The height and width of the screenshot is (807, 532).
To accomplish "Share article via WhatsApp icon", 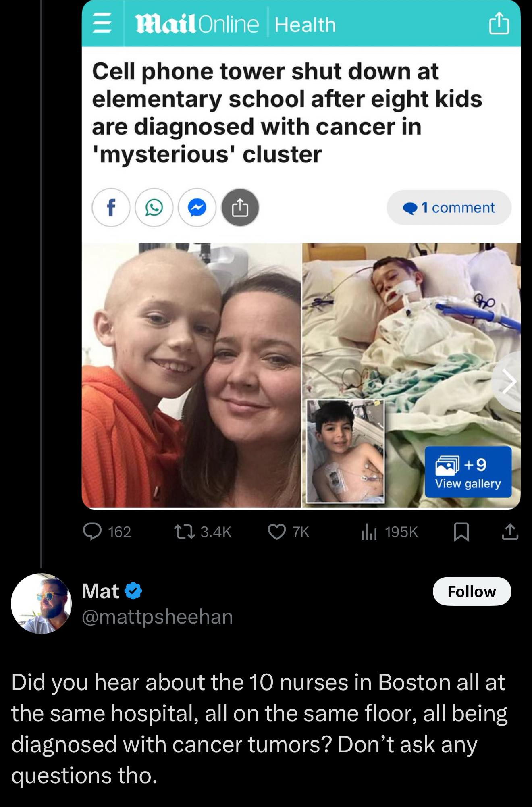I will 154,208.
